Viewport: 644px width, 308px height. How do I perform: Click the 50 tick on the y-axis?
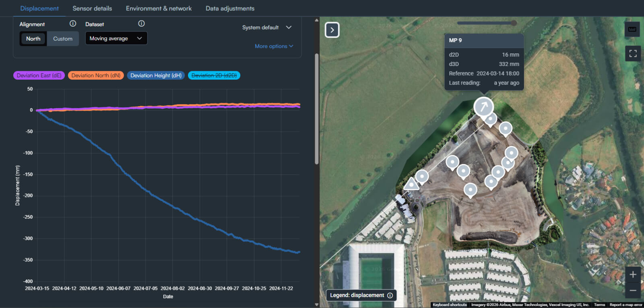tap(30, 89)
